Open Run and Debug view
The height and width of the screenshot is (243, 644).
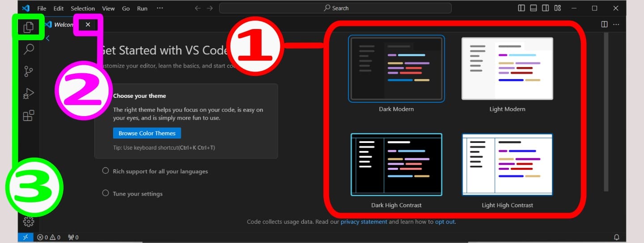click(x=29, y=94)
